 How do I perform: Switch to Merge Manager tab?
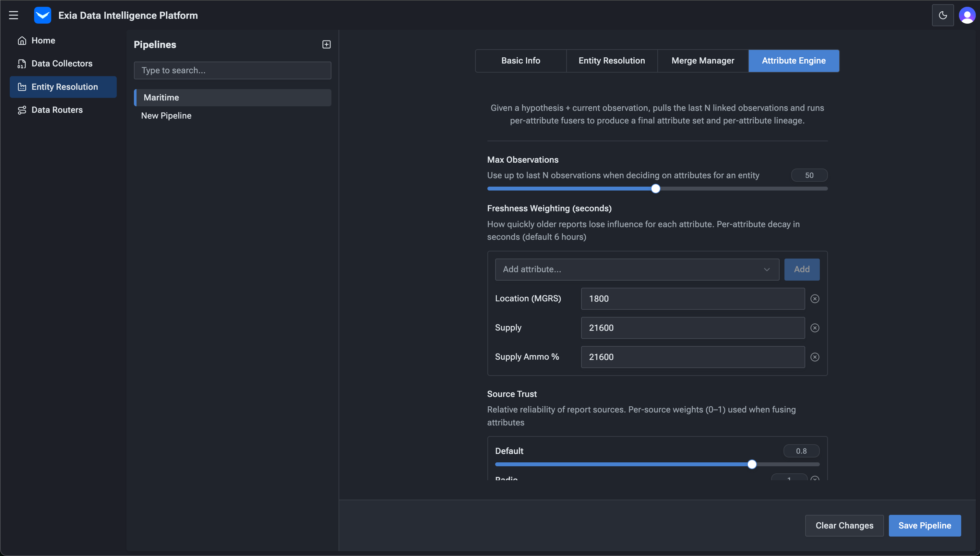(x=703, y=61)
